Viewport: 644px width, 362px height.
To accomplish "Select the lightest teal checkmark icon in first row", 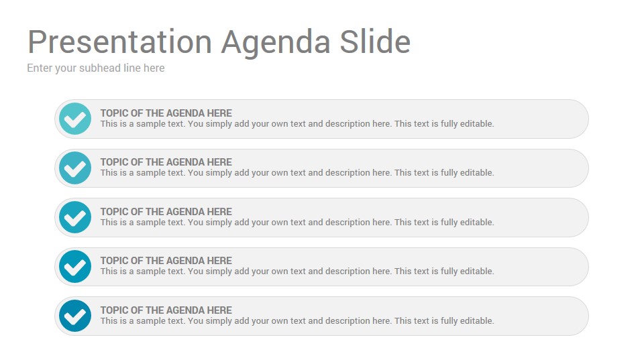I will click(75, 119).
